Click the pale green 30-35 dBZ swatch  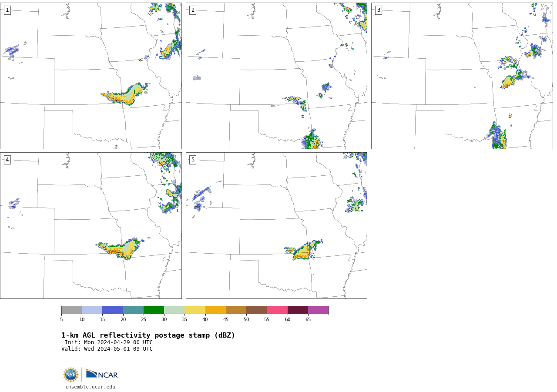[174, 310]
